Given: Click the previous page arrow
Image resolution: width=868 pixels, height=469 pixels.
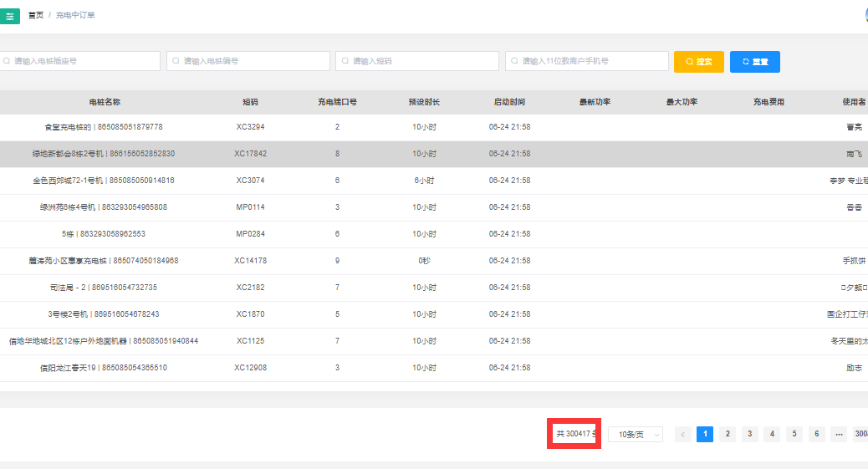Looking at the screenshot, I should (x=683, y=434).
